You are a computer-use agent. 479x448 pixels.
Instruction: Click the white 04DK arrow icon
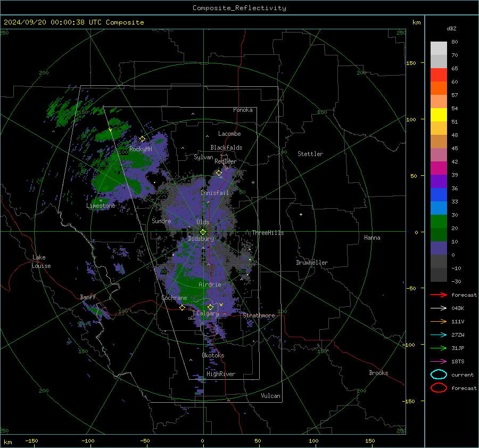439,308
